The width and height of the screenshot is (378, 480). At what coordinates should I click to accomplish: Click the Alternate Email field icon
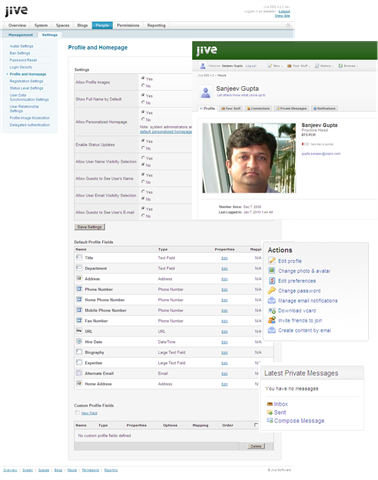coord(79,373)
